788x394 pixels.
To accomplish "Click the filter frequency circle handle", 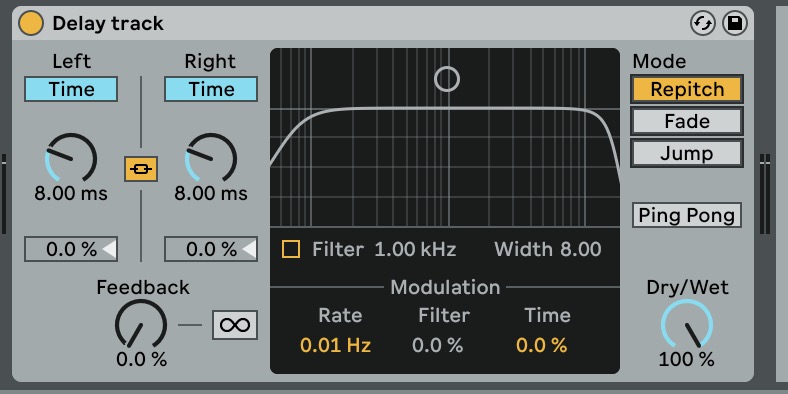I will [447, 79].
